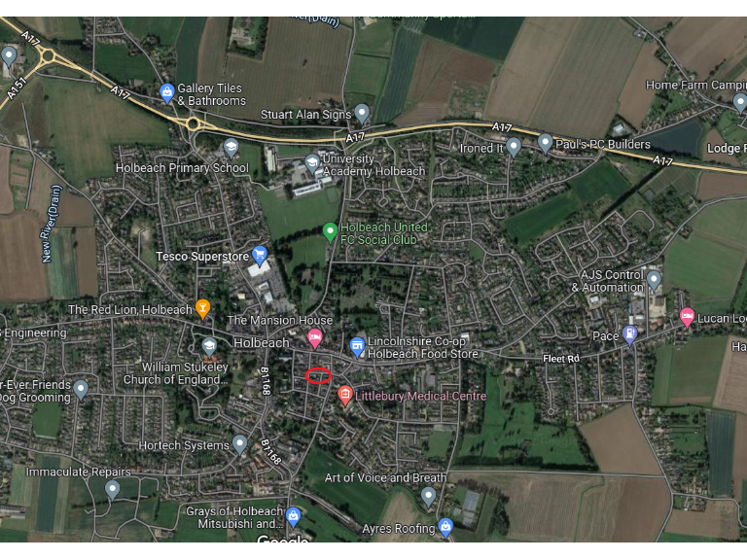This screenshot has width=747, height=560.
Task: Select William Stukeley Church of England school pin
Action: click(209, 347)
